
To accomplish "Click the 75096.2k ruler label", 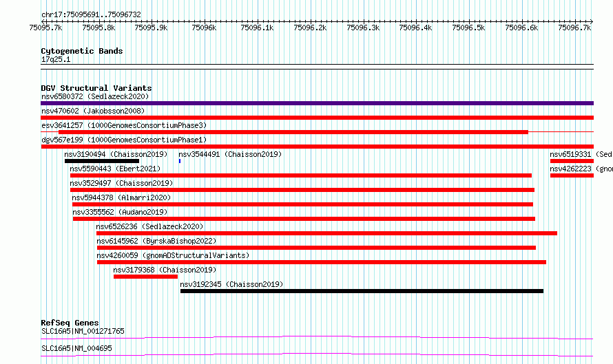I will 310,28.
